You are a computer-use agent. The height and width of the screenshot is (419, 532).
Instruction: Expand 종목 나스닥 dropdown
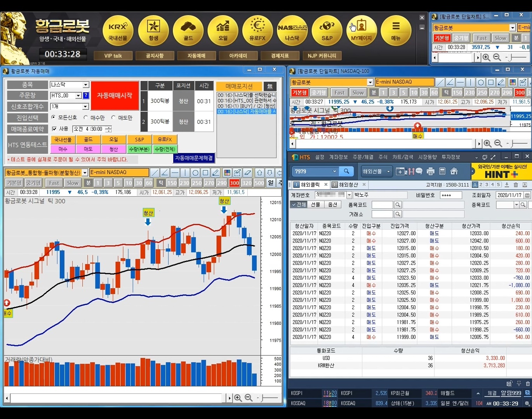[x=86, y=85]
